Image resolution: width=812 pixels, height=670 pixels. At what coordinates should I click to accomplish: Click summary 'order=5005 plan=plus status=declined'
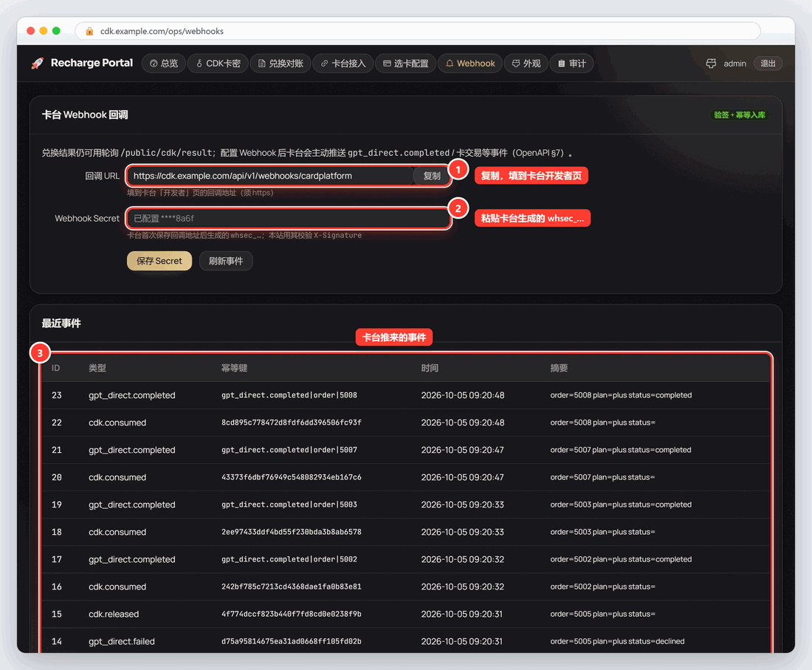[x=617, y=641]
